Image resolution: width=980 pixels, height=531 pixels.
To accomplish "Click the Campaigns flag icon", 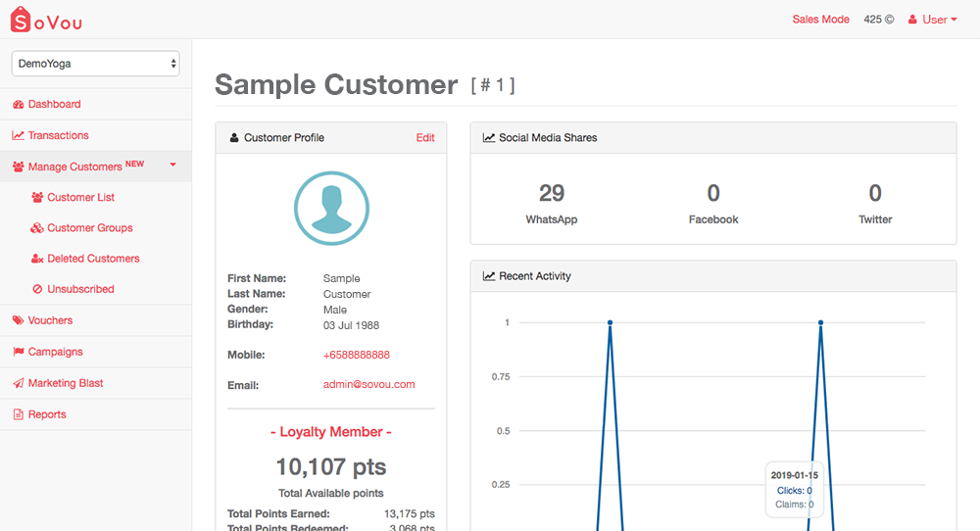I will coord(18,352).
